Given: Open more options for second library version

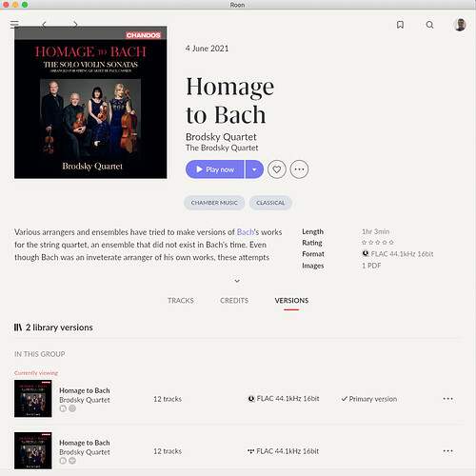Looking at the screenshot, I should pyautogui.click(x=447, y=451).
